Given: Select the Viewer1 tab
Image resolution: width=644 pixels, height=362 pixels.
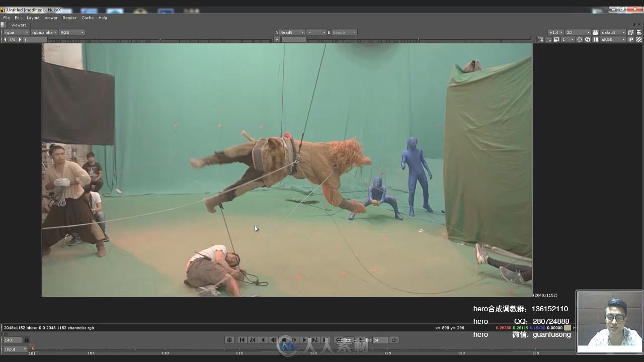Looking at the screenshot, I should click(19, 25).
